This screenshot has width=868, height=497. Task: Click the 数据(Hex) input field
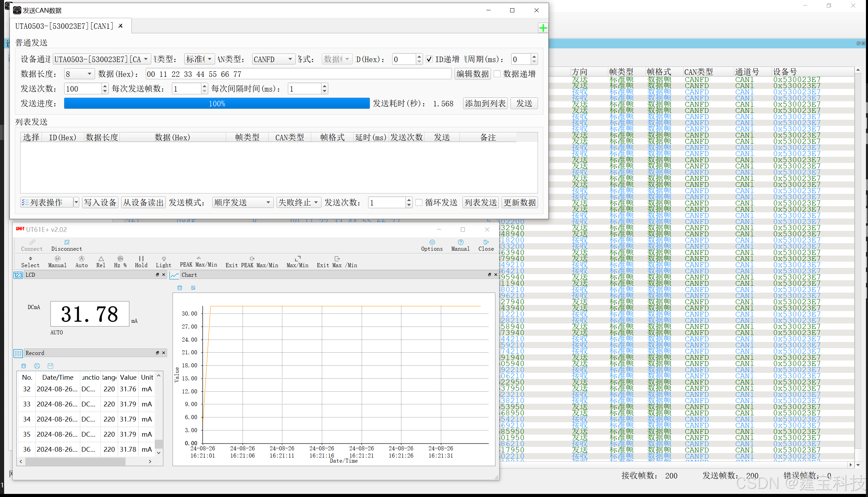(x=298, y=74)
